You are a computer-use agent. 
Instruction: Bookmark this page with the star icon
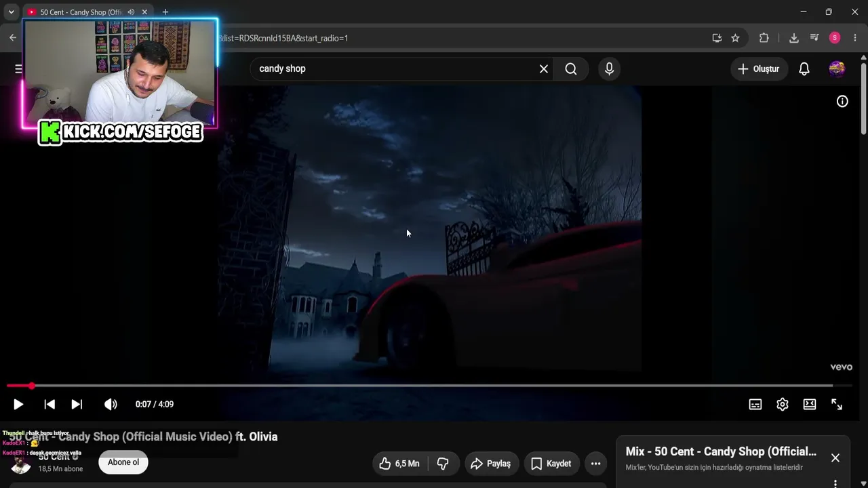(x=735, y=38)
